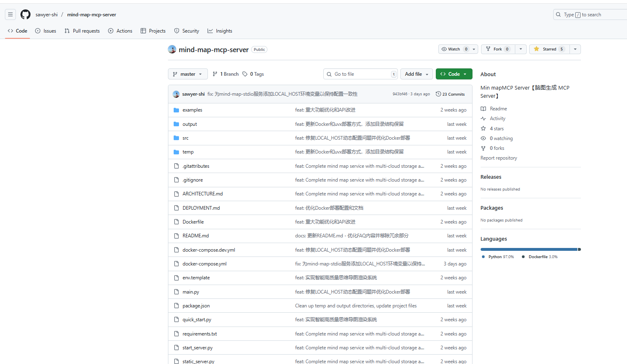Viewport: 627px width, 364px height.
Task: Open the Security tab
Action: tap(187, 31)
